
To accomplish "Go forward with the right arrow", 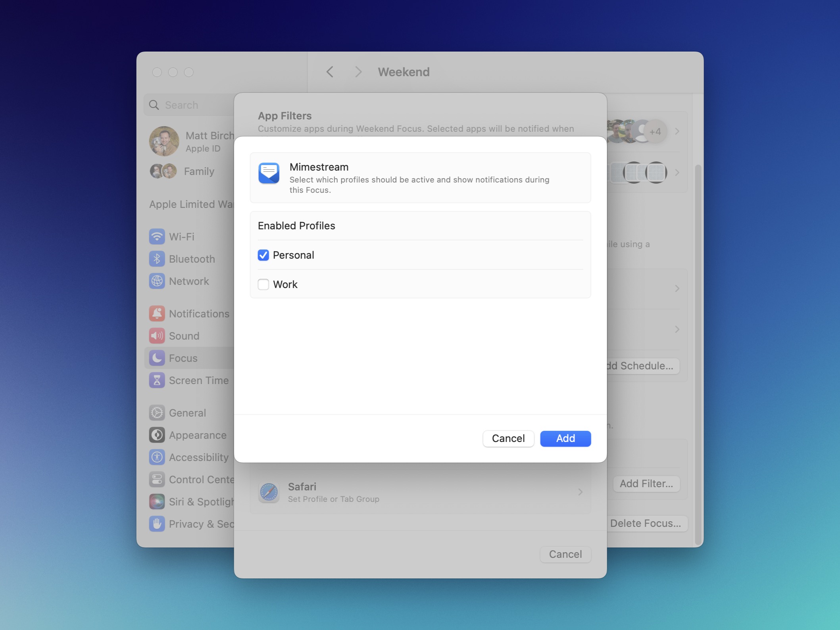I will (358, 72).
